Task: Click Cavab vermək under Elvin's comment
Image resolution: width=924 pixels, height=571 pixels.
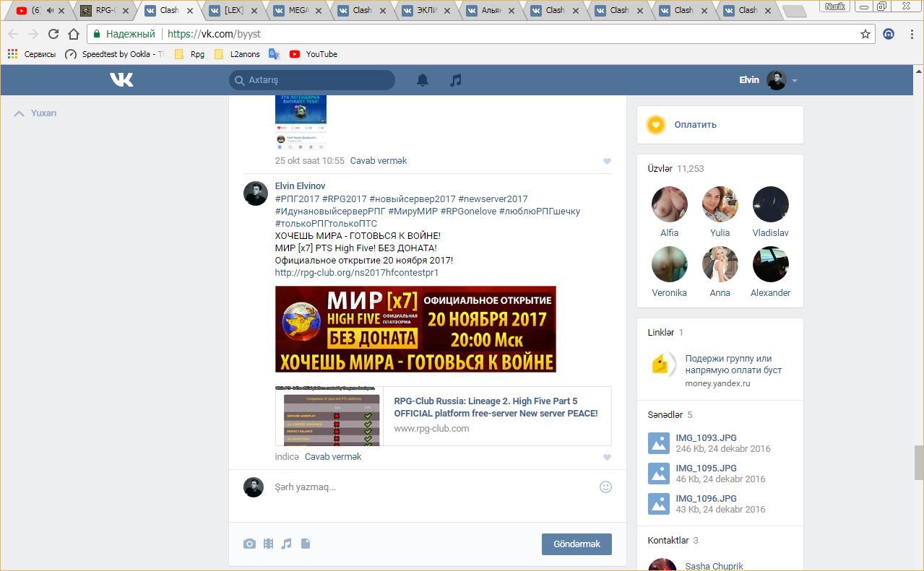Action: pyautogui.click(x=333, y=457)
